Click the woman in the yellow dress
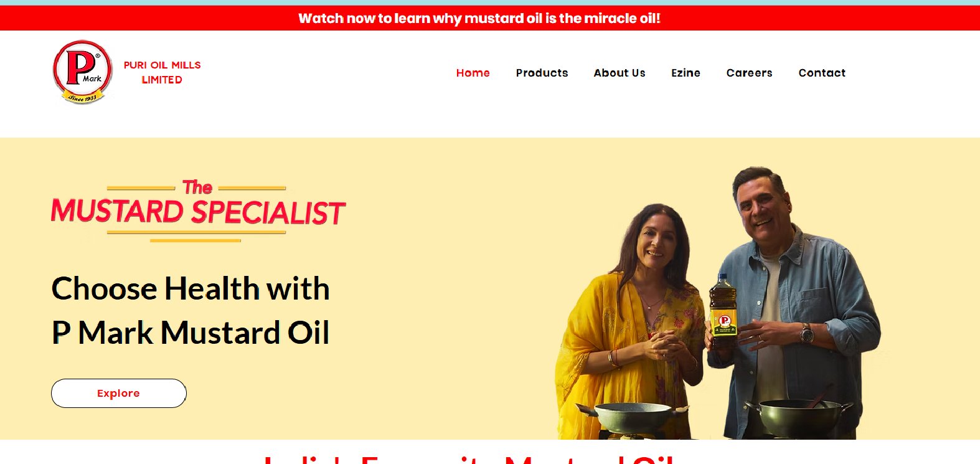 point(629,321)
